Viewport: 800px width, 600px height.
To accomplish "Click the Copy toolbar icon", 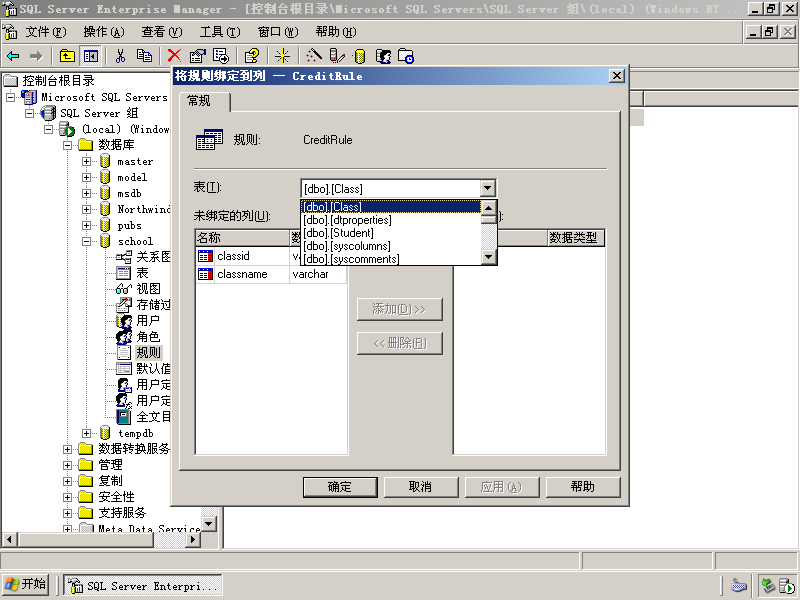I will coord(144,56).
